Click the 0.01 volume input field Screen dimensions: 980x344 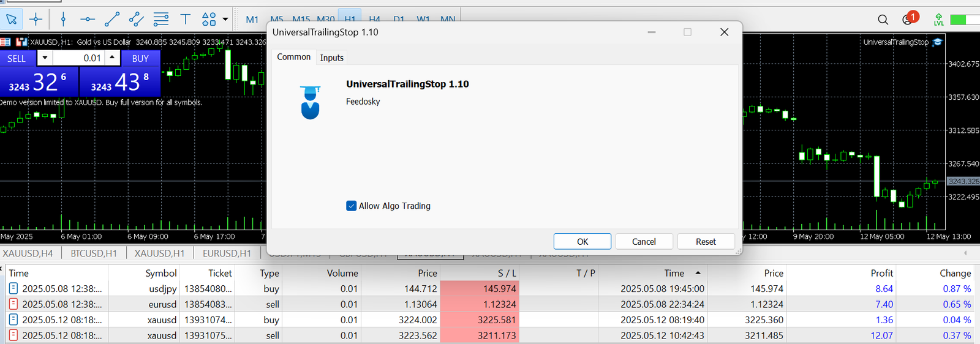(x=79, y=58)
